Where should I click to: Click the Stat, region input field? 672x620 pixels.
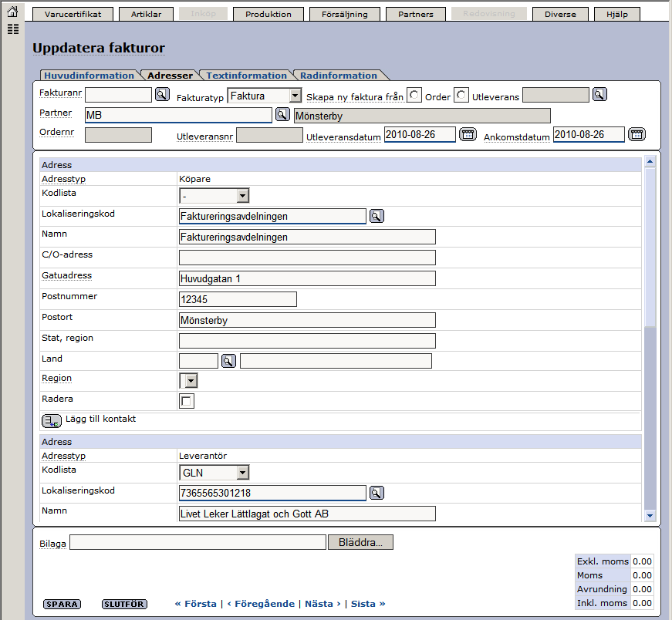point(307,341)
